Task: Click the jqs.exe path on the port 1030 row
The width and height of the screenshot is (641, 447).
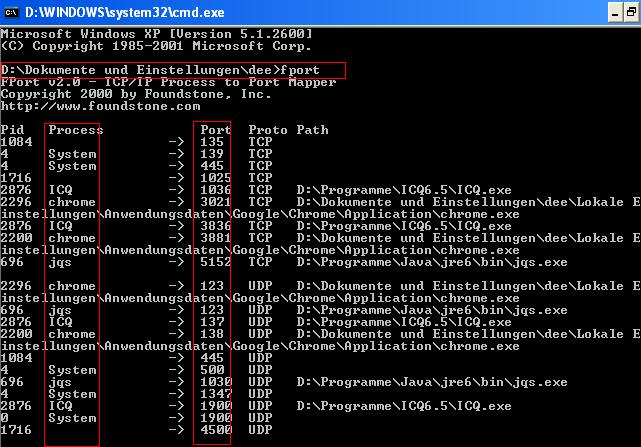Action: tap(432, 382)
